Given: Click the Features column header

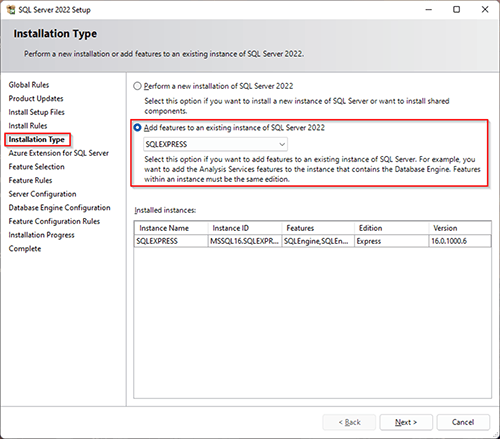Looking at the screenshot, I should (x=318, y=228).
